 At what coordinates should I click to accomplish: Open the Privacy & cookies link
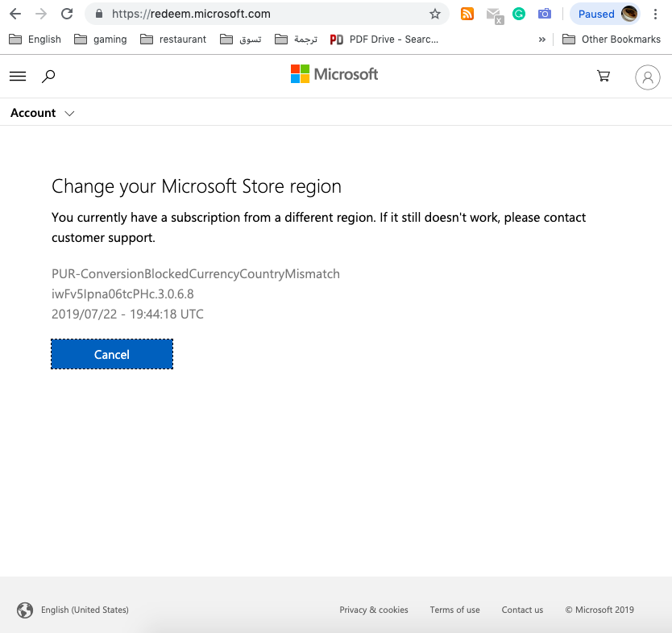click(374, 610)
